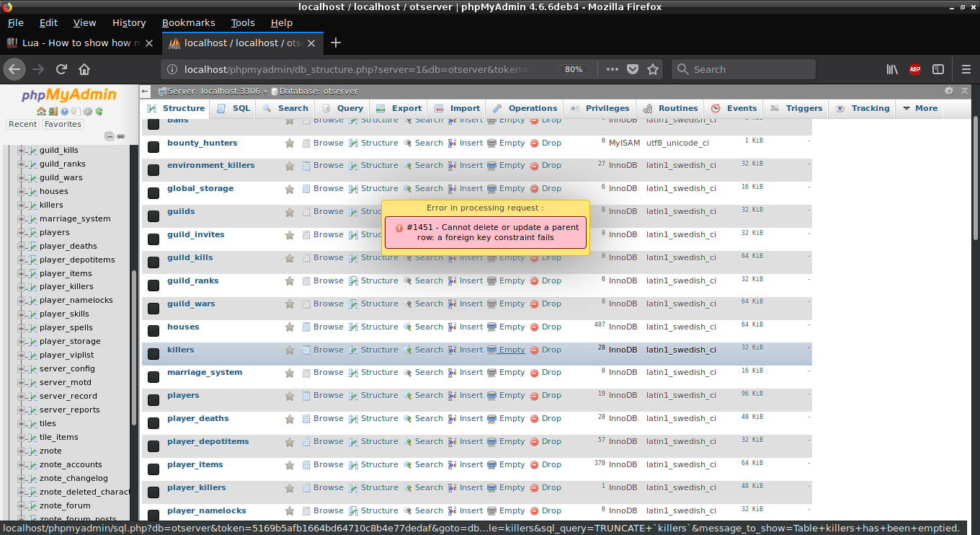Image resolution: width=980 pixels, height=535 pixels.
Task: Star the player_items table
Action: click(x=290, y=464)
